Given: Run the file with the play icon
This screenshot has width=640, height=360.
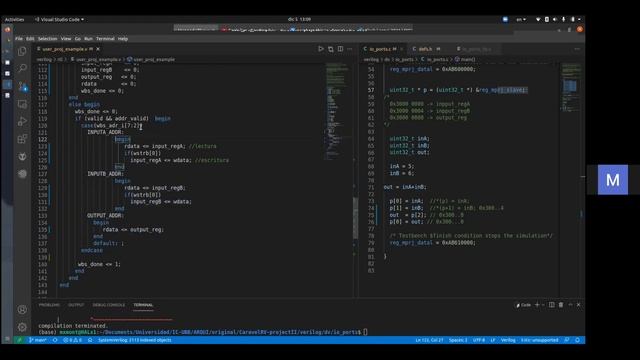Looking at the screenshot, I should click(321, 49).
